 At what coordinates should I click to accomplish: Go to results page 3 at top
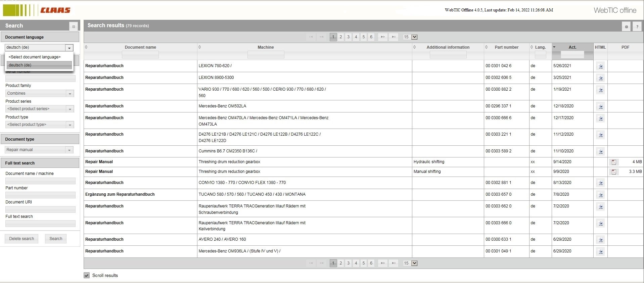(348, 37)
